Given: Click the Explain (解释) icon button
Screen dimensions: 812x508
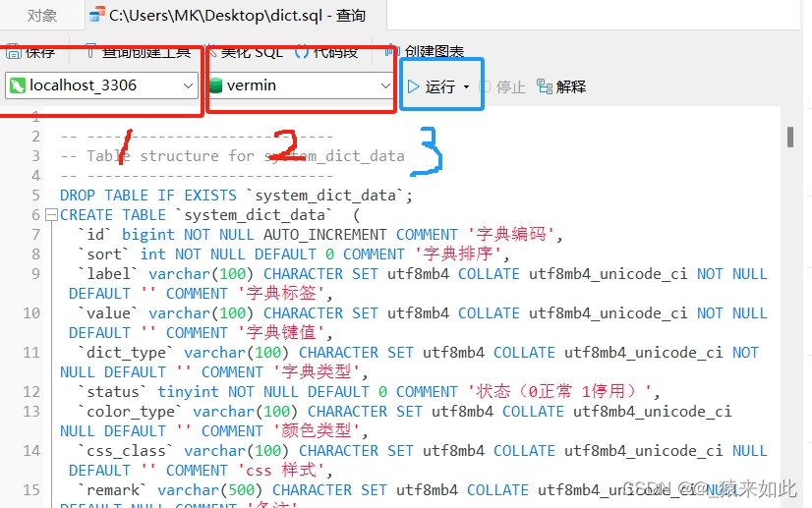Looking at the screenshot, I should point(561,86).
